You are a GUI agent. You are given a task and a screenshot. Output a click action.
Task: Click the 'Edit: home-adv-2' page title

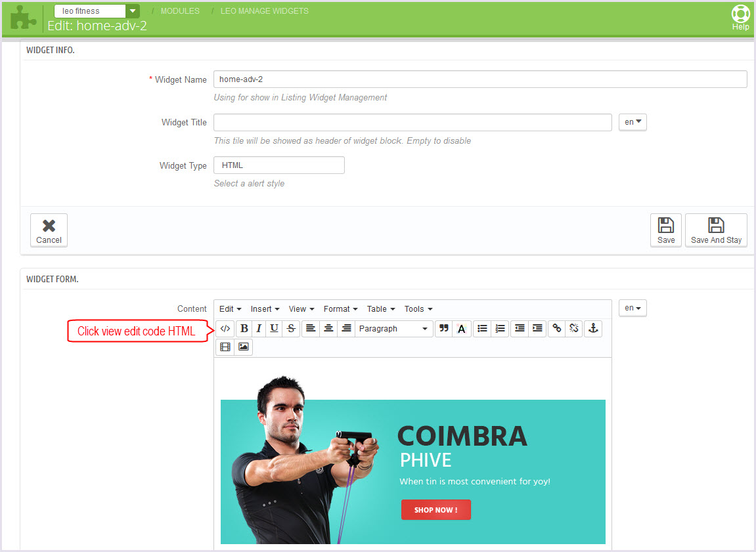(97, 26)
